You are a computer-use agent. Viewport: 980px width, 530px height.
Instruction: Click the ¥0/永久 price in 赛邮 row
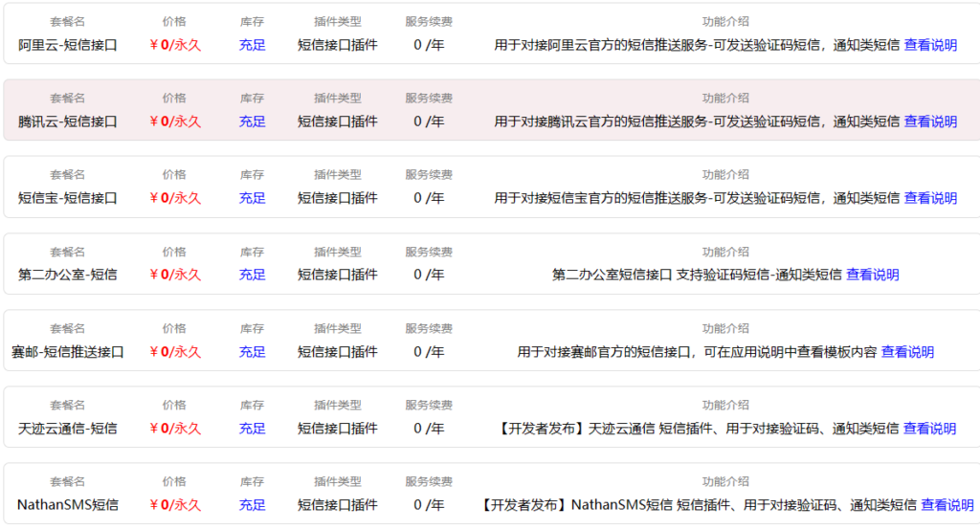[175, 352]
